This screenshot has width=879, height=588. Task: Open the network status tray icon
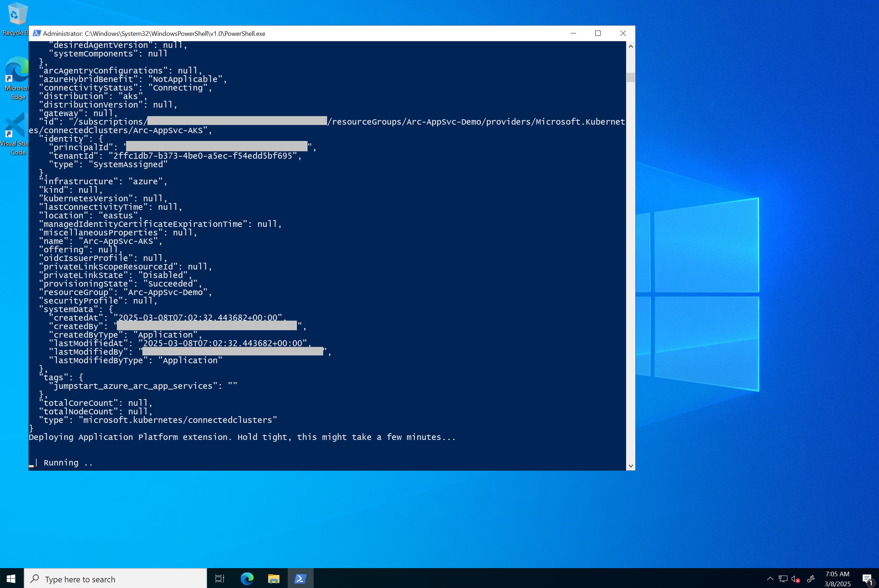click(x=783, y=579)
